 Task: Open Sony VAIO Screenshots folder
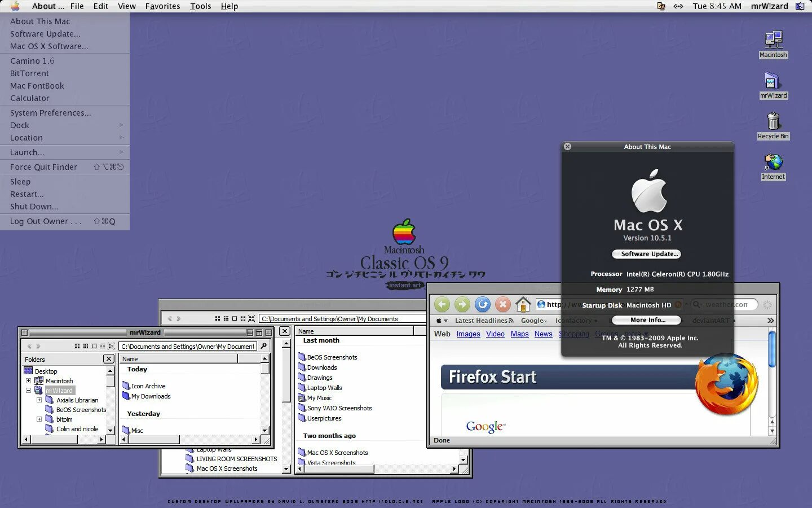click(335, 408)
